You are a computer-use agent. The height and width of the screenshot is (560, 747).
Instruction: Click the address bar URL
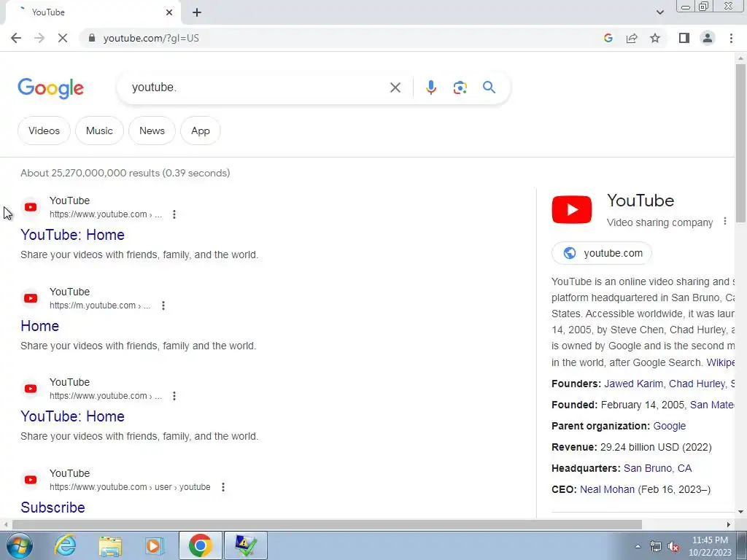[x=151, y=38]
